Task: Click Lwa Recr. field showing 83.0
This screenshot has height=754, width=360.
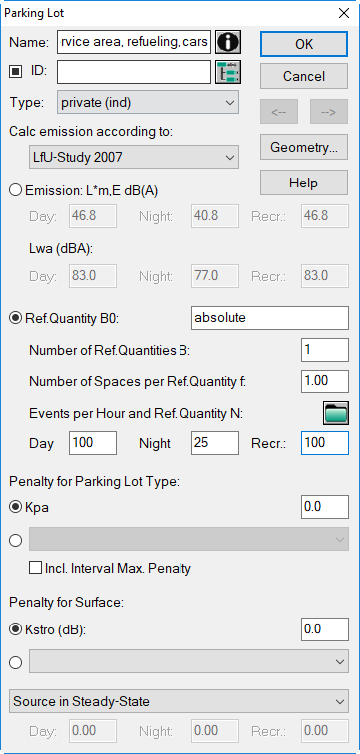Action: coord(325,276)
